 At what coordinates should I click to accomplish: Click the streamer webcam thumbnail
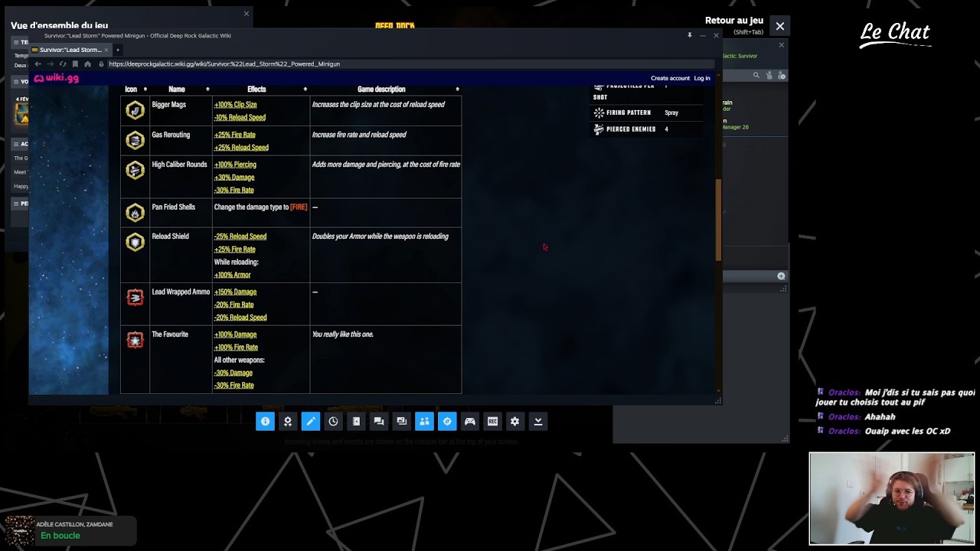(x=892, y=499)
